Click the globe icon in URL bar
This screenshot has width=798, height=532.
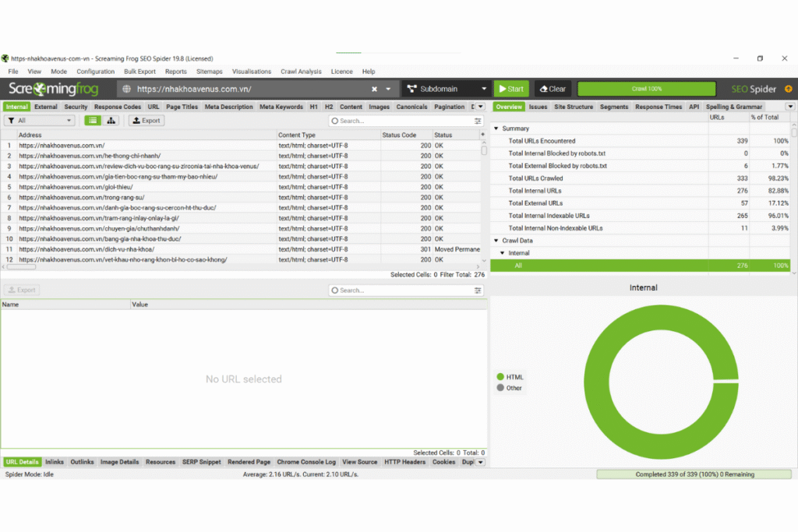coord(128,89)
